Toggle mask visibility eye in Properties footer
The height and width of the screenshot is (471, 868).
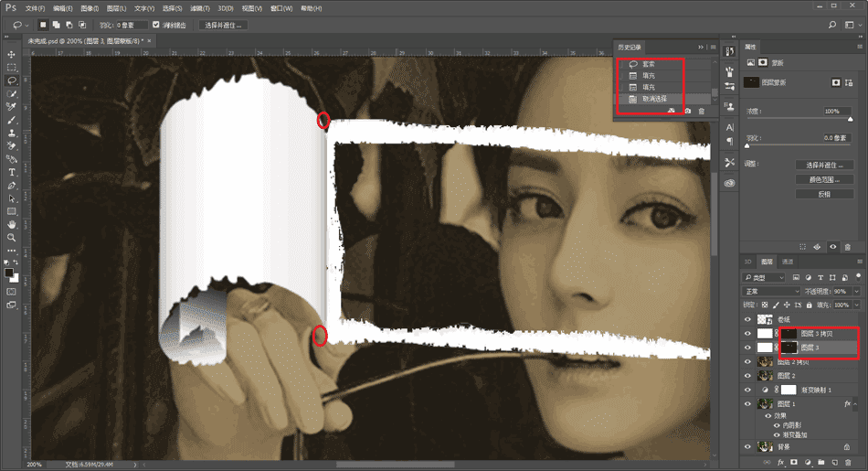832,247
